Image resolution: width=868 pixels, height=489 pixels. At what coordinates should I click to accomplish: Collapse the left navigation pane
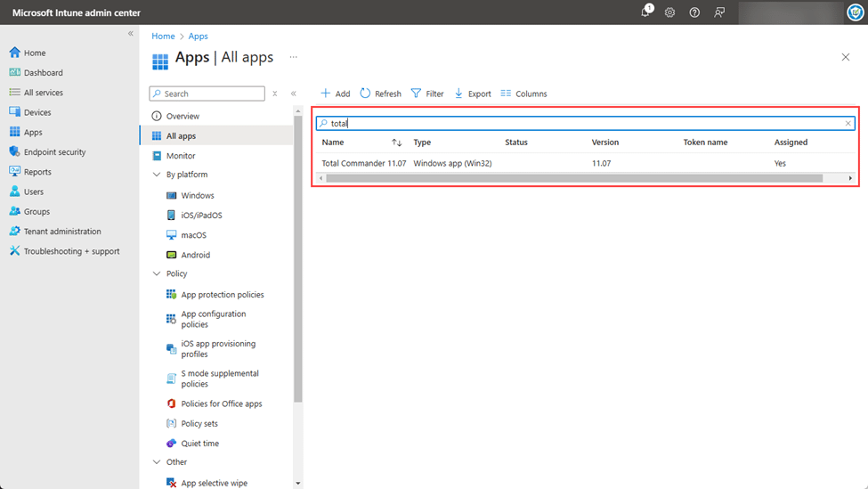pos(131,34)
